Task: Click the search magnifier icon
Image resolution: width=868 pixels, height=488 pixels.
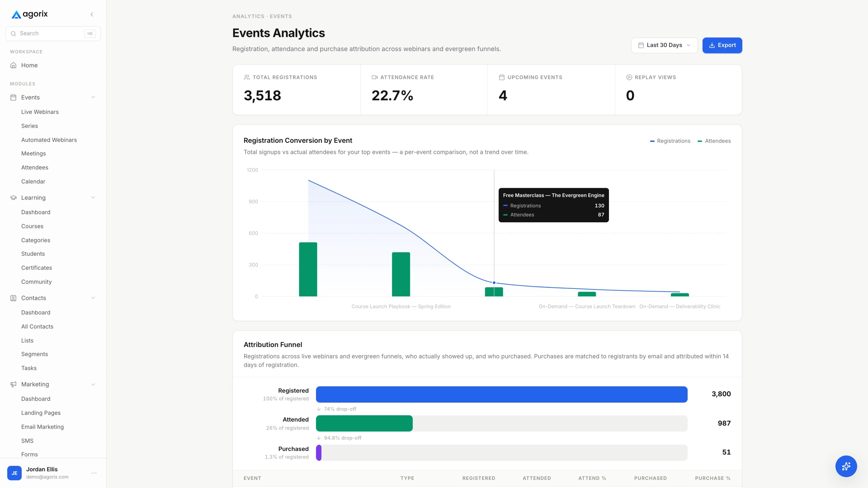Action: click(x=14, y=34)
